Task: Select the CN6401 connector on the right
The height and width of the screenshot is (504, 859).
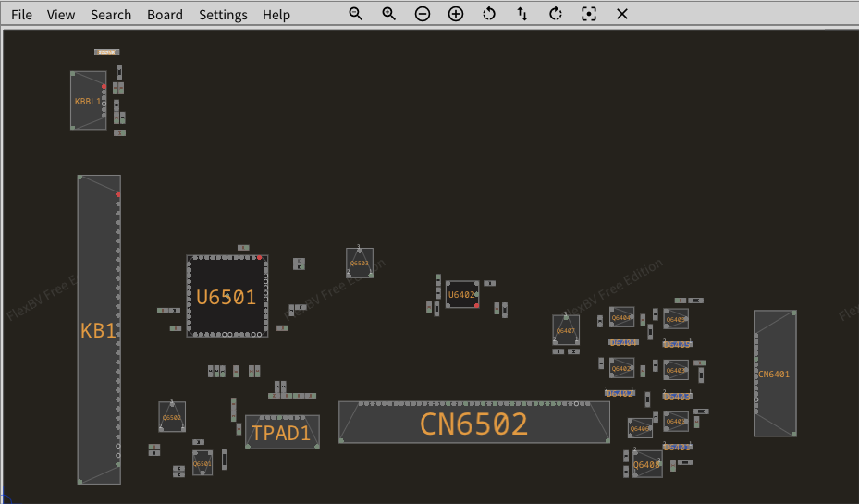Action: (x=774, y=374)
